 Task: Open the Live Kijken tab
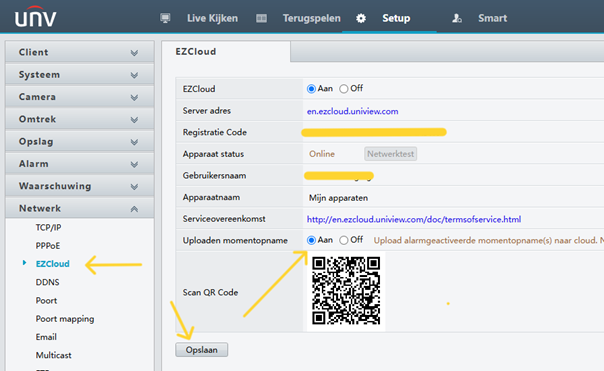[x=212, y=18]
